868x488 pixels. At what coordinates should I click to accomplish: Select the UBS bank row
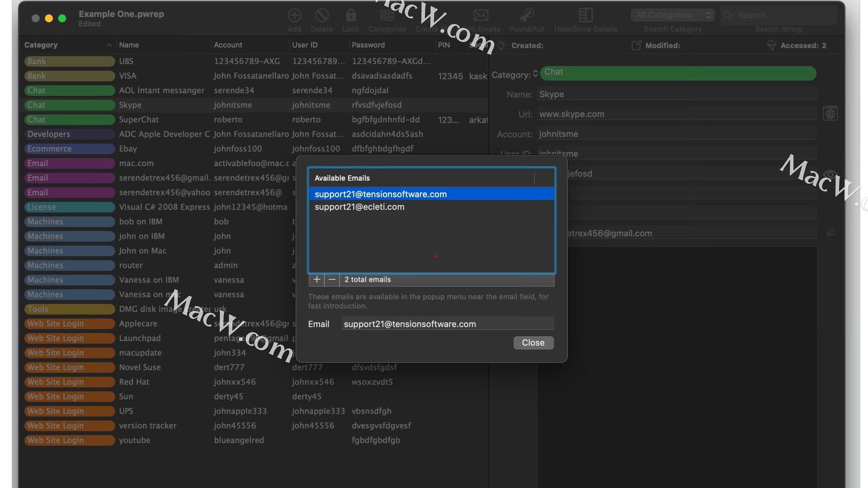tap(254, 61)
